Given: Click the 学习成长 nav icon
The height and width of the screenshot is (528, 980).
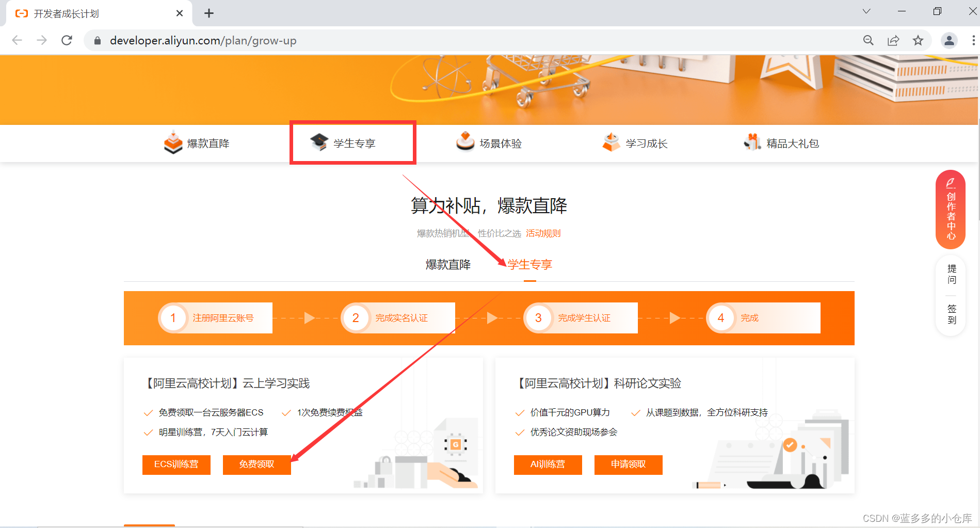Looking at the screenshot, I should click(x=611, y=142).
